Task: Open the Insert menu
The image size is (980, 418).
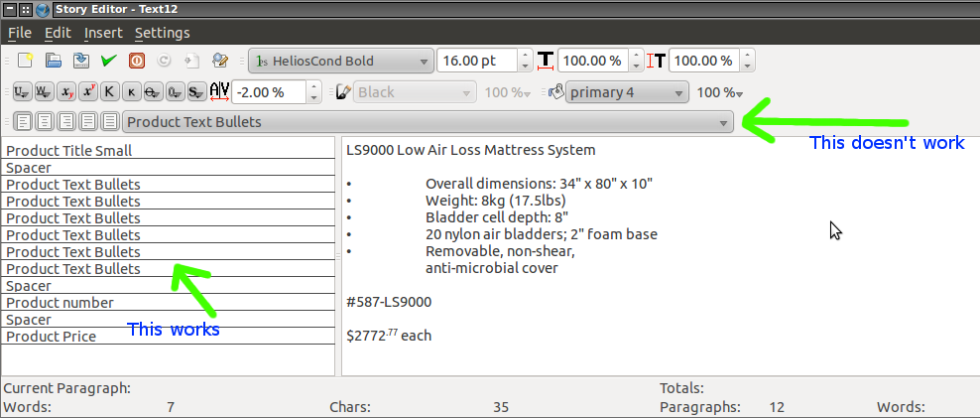Action: (103, 33)
